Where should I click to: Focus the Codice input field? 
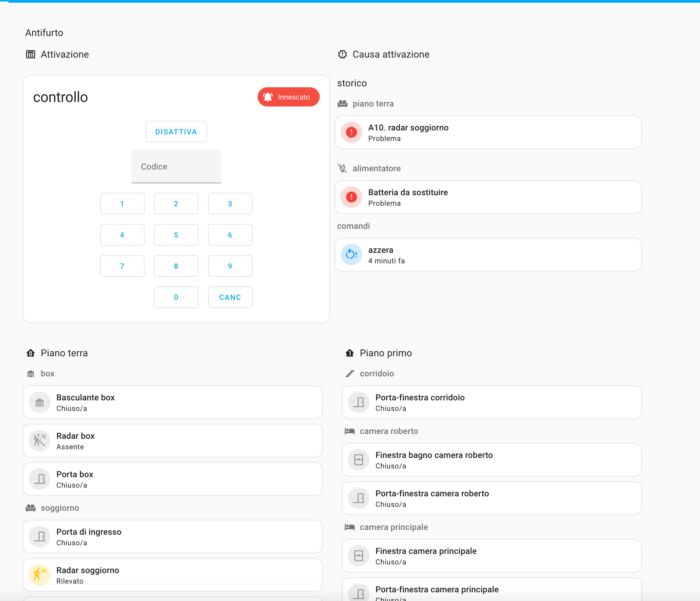(x=176, y=166)
